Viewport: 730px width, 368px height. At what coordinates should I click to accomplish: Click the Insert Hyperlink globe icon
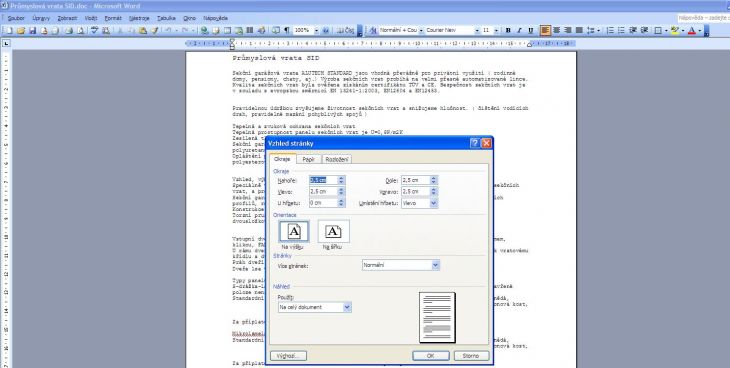click(204, 31)
